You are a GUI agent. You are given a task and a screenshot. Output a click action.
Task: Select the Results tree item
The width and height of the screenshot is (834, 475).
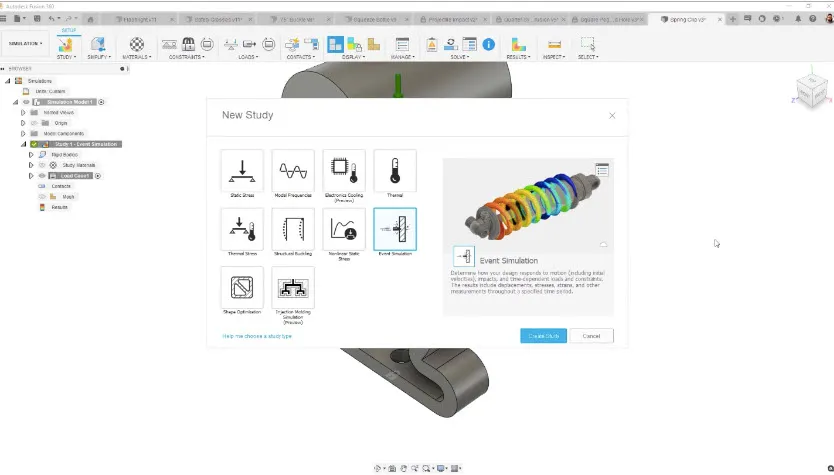[59, 207]
